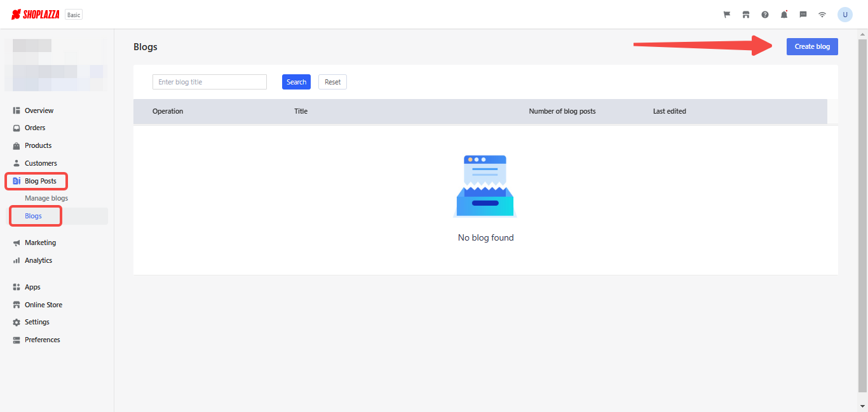
Task: Click the Analytics bar chart icon
Action: pos(17,261)
